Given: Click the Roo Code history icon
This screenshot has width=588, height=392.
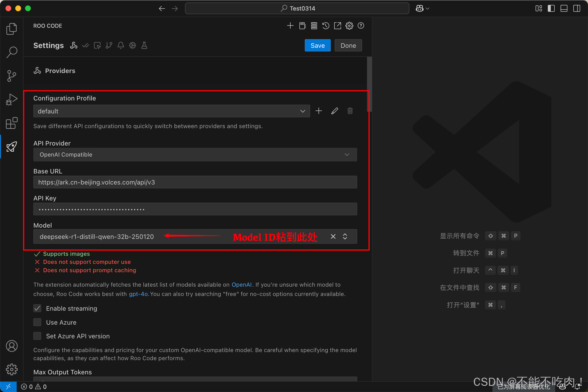Looking at the screenshot, I should tap(326, 26).
